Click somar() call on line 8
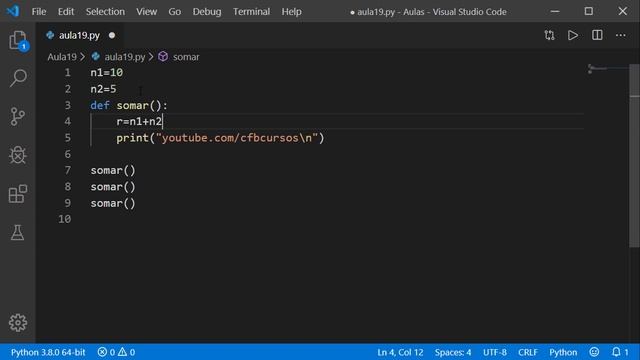This screenshot has height=360, width=640. pyautogui.click(x=113, y=187)
